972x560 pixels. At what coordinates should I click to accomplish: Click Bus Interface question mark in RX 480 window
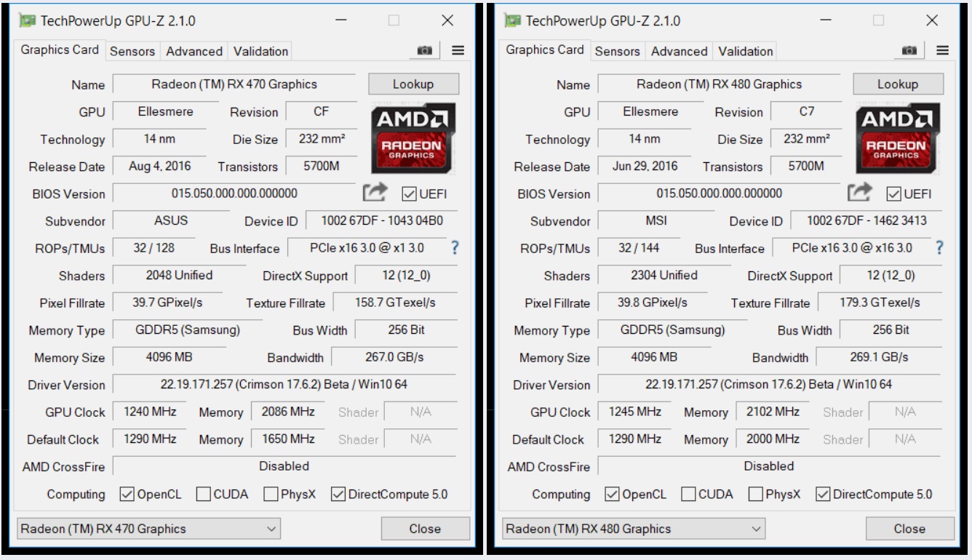[939, 248]
